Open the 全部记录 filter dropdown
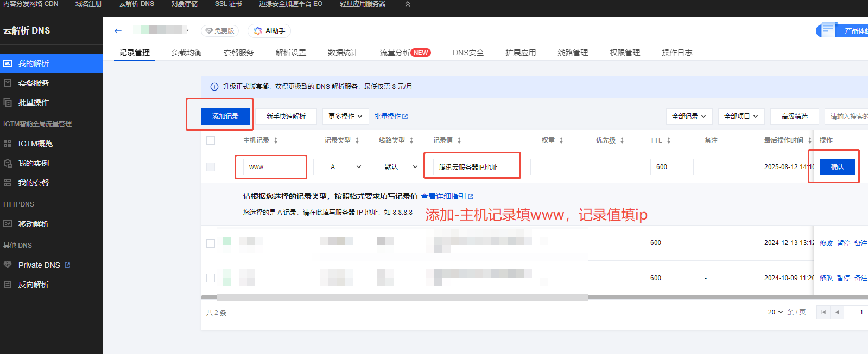 click(x=689, y=117)
